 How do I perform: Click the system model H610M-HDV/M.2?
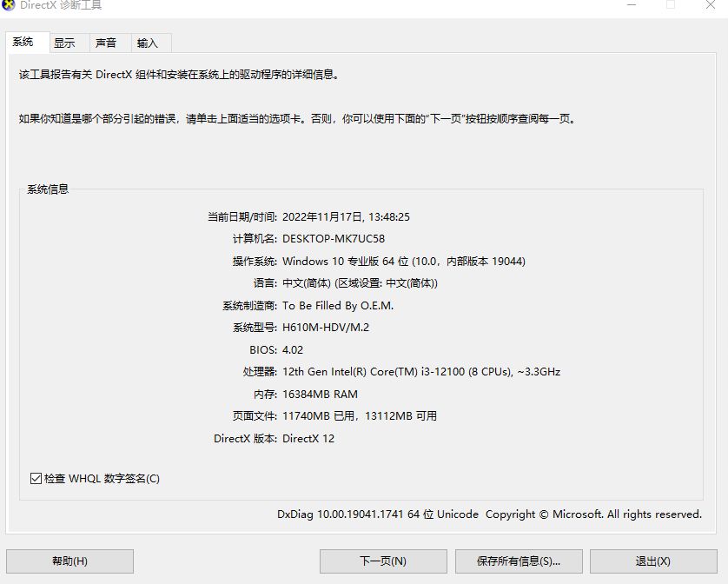coord(326,328)
